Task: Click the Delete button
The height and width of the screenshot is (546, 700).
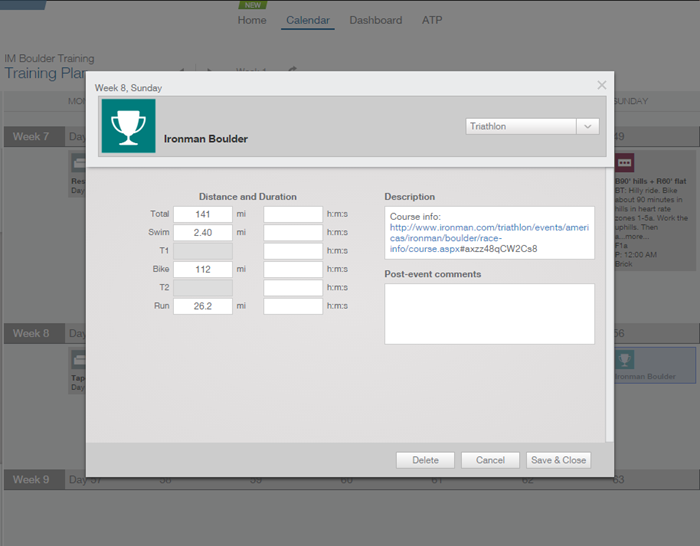Action: (x=425, y=460)
